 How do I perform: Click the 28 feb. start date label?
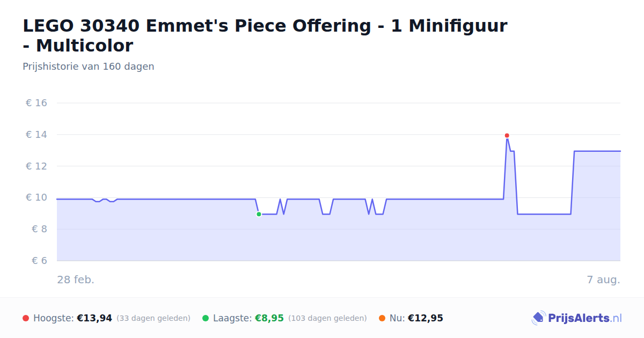point(76,280)
